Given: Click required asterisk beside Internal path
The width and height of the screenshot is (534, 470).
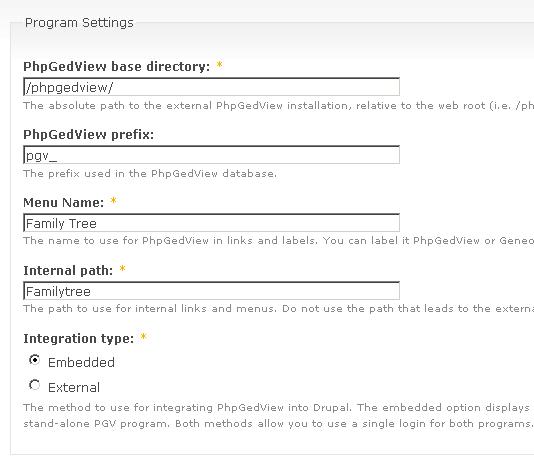Looking at the screenshot, I should 123,269.
